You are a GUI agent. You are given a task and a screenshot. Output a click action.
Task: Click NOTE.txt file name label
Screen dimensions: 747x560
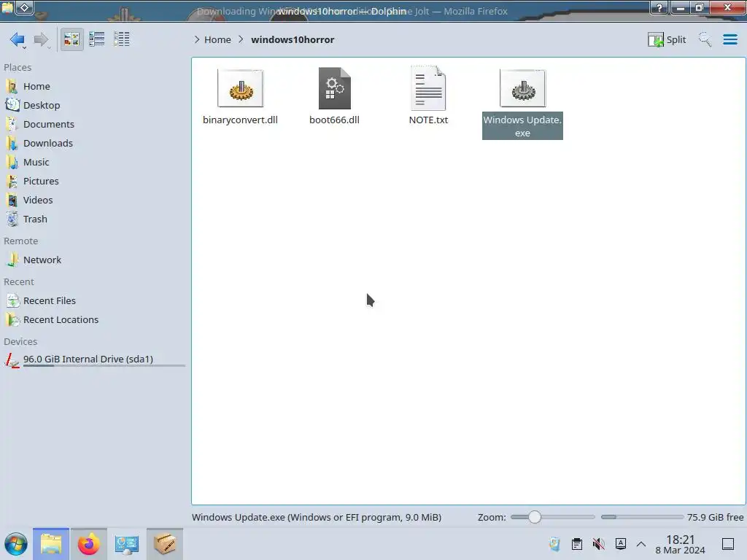428,120
